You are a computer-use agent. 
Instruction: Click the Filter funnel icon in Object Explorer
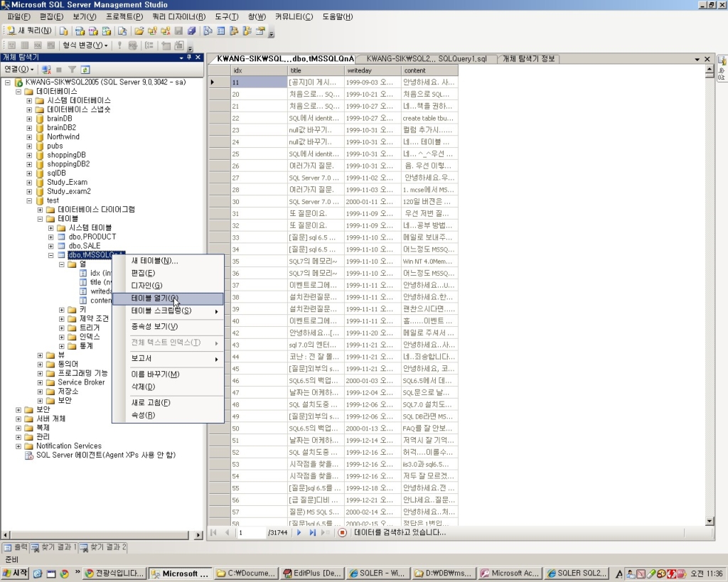72,70
